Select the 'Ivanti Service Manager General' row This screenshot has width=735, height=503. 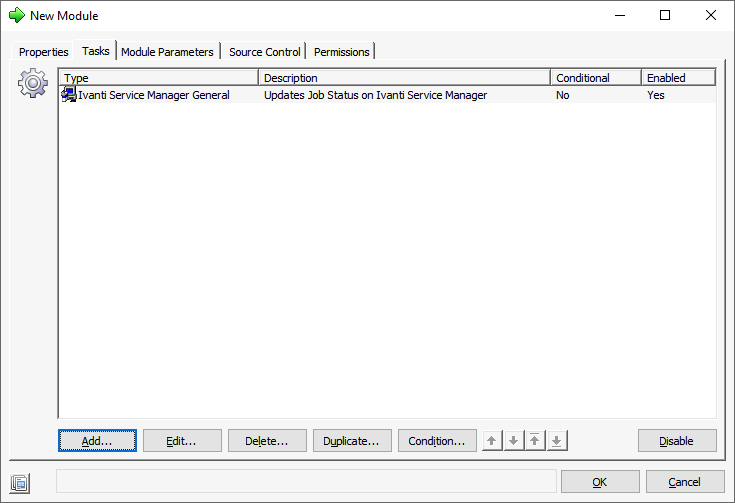[x=388, y=95]
